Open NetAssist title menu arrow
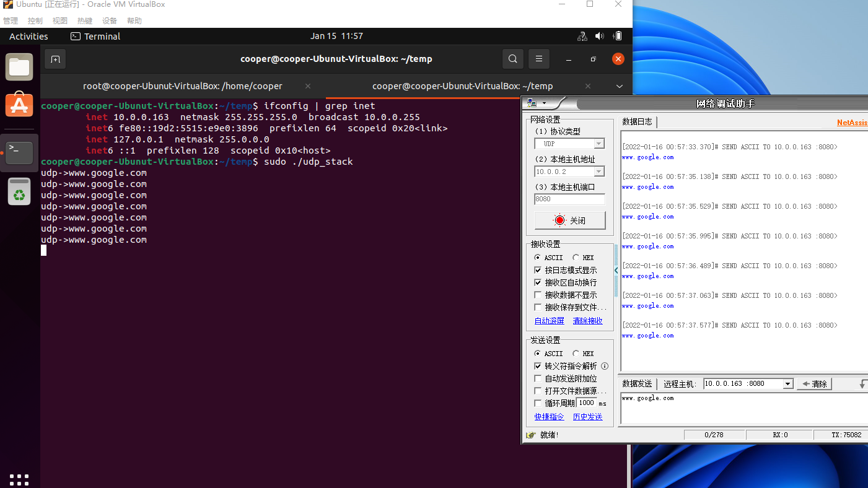Image resolution: width=868 pixels, height=488 pixels. pos(544,103)
